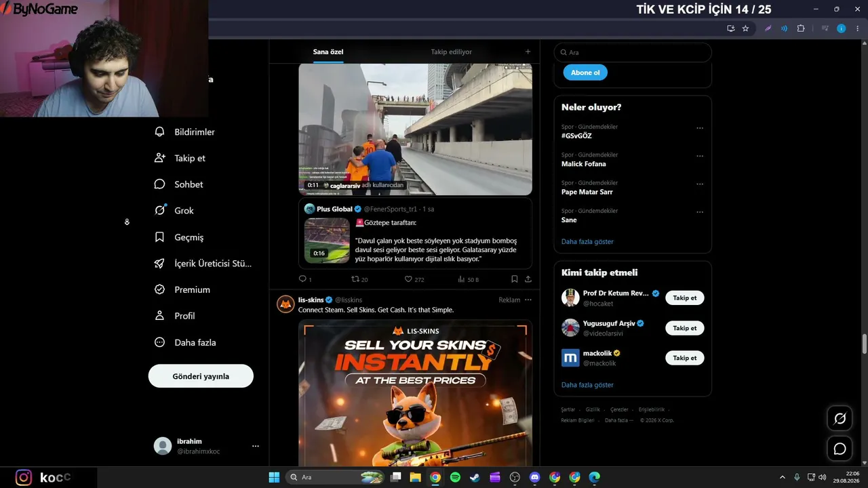
Task: Open the Windows Start menu
Action: (x=274, y=477)
